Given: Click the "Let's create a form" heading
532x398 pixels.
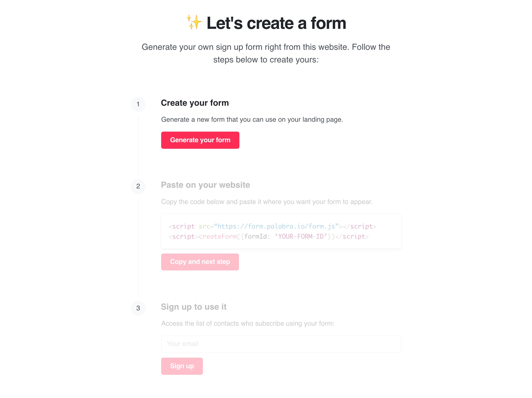Looking at the screenshot, I should tap(276, 23).
